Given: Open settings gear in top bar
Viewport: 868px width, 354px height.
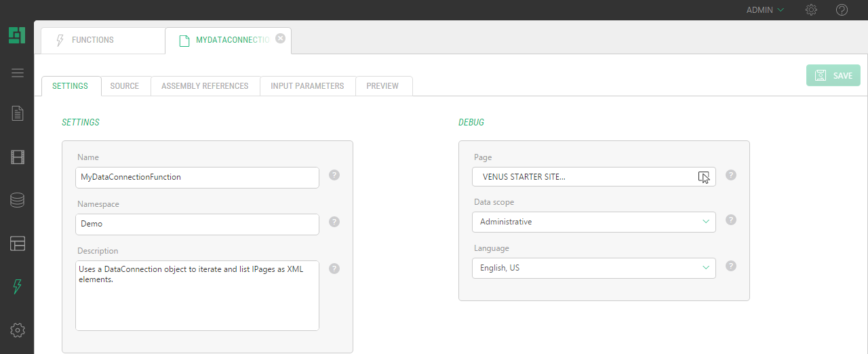Looking at the screenshot, I should (x=811, y=10).
